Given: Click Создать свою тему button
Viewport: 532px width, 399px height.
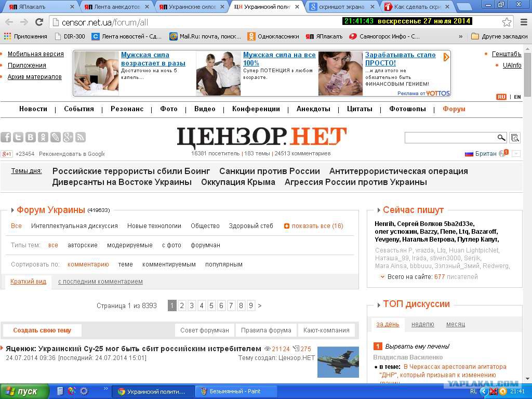Looking at the screenshot, I should tap(42, 330).
